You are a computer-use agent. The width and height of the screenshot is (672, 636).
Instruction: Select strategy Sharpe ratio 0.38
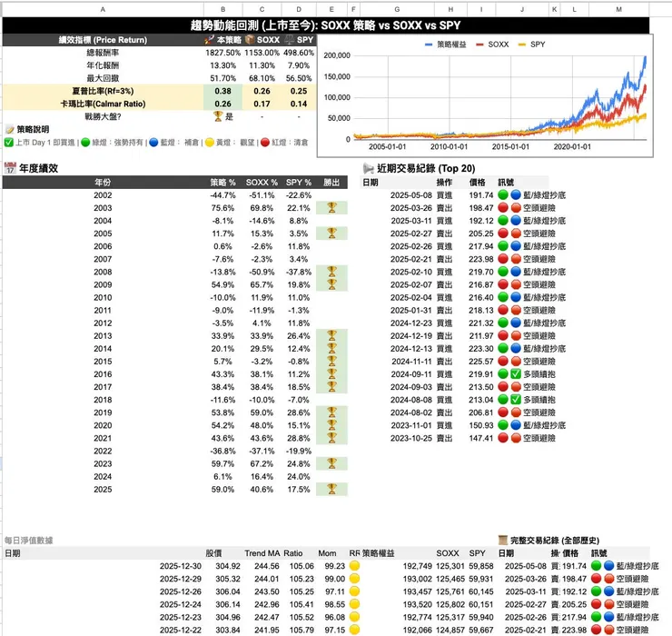[x=222, y=91]
